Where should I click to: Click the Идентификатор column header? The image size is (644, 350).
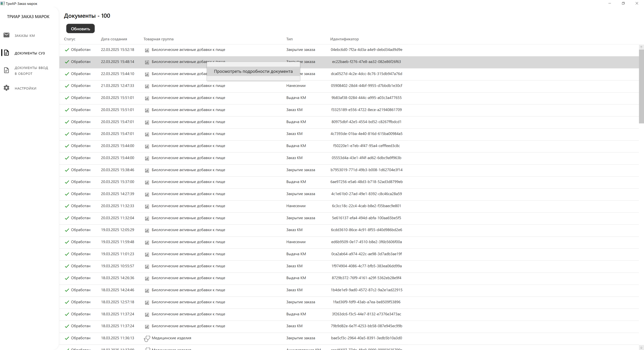tap(344, 39)
